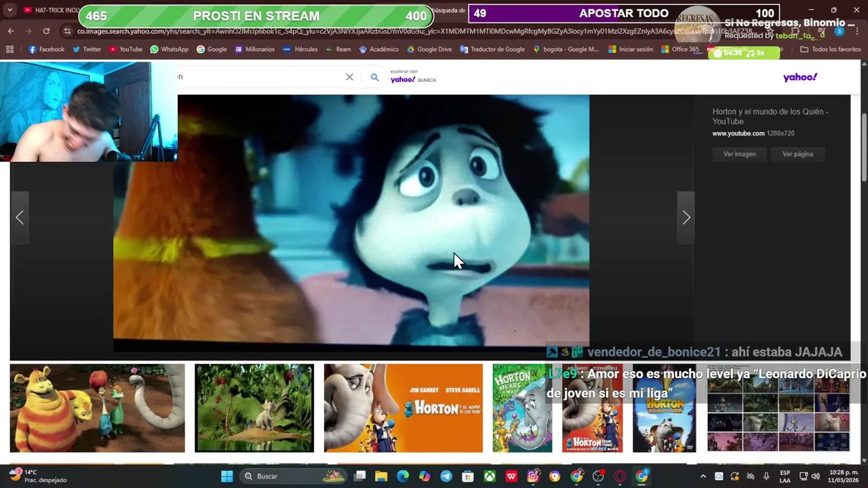The height and width of the screenshot is (488, 868).
Task: Open the clock showing 10:28 p. m.
Action: pos(842,476)
